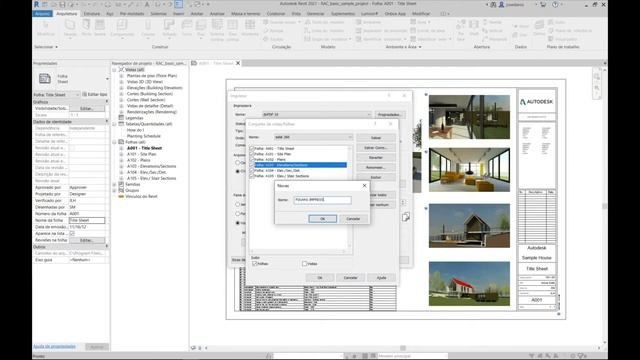This screenshot has width=640, height=360.
Task: Close the Novas dialog with X
Action: pos(364,186)
